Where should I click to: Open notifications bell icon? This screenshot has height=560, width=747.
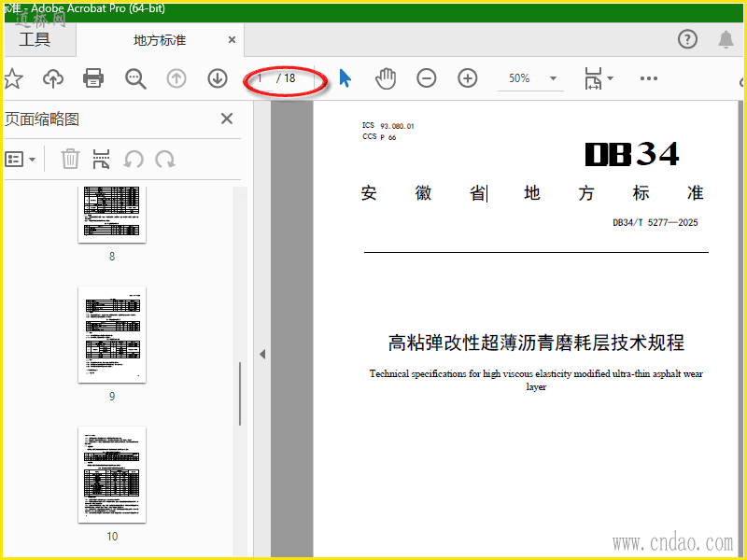(x=726, y=39)
